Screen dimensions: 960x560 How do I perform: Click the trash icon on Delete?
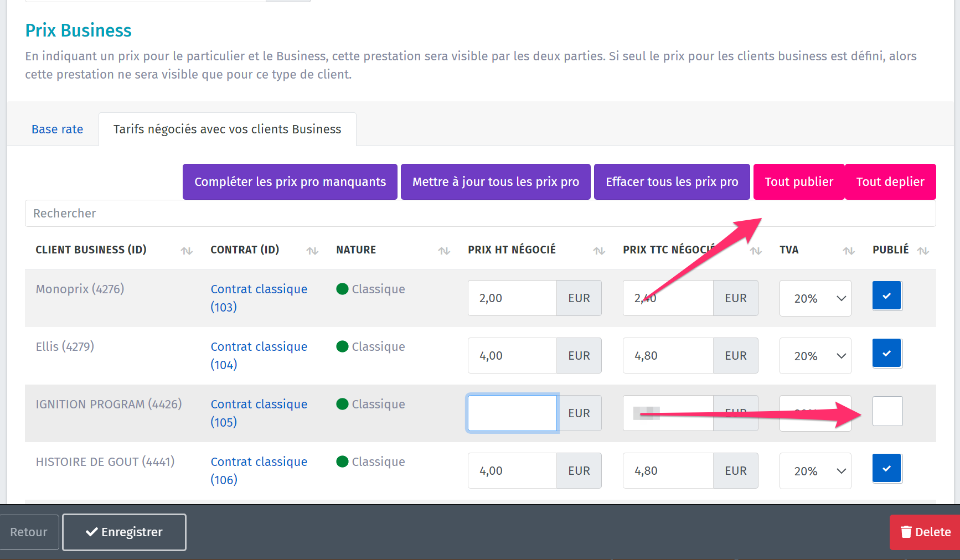906,532
